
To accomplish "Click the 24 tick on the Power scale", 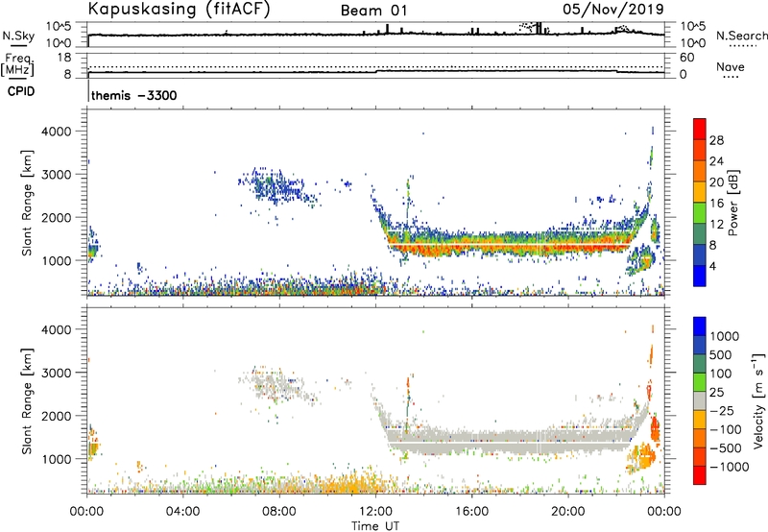I will point(716,161).
